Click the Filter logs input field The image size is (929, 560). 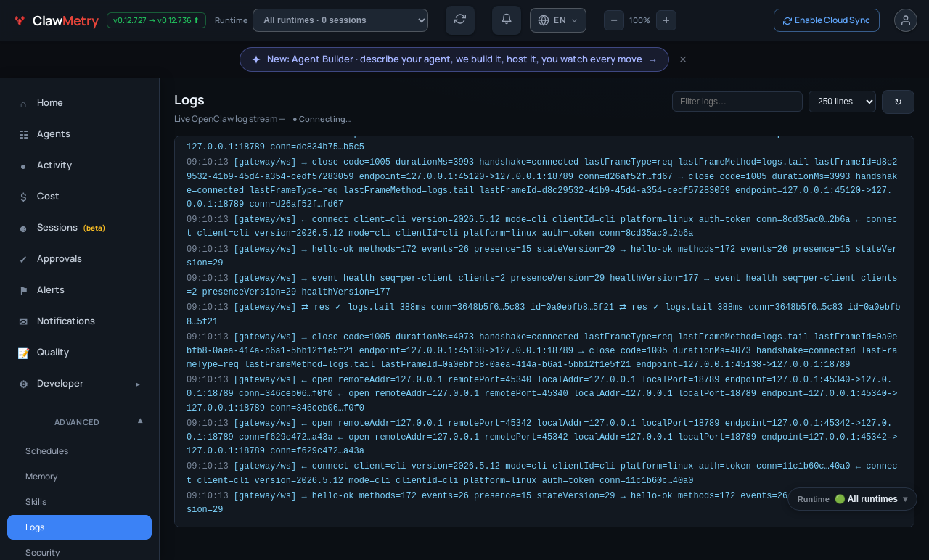click(737, 102)
